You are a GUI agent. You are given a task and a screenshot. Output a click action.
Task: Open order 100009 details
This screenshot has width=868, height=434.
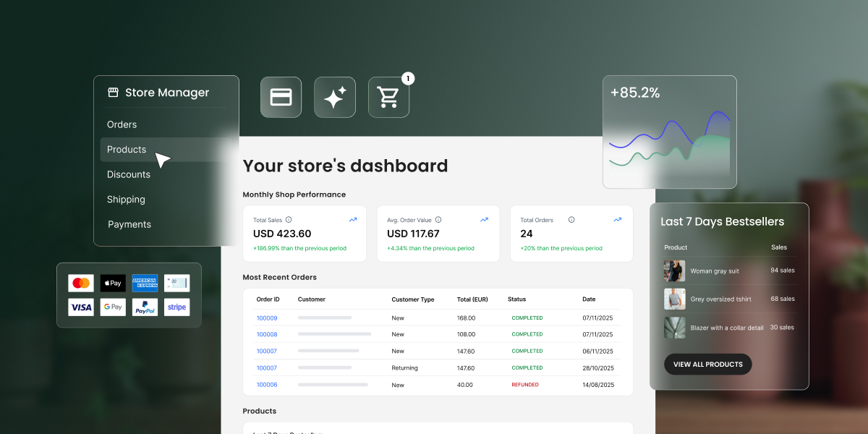[x=266, y=318]
